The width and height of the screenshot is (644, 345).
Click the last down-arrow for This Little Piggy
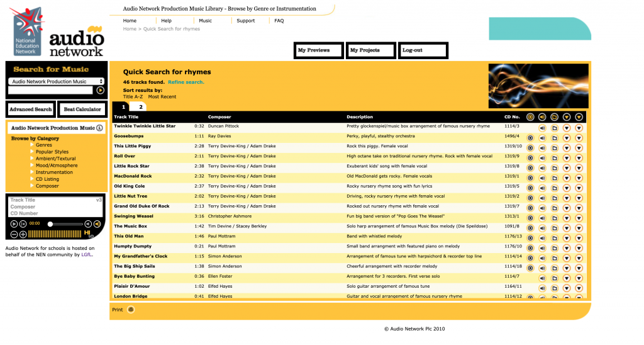pos(579,148)
